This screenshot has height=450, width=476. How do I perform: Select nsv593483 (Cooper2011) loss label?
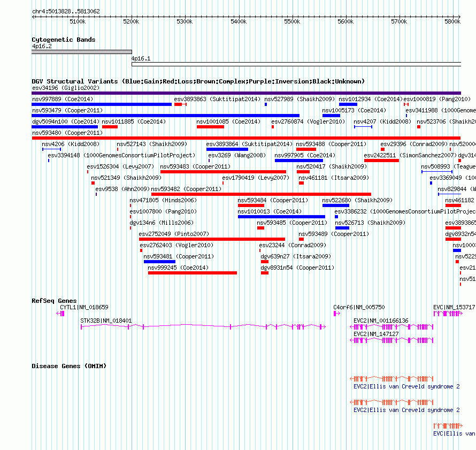tap(195, 166)
